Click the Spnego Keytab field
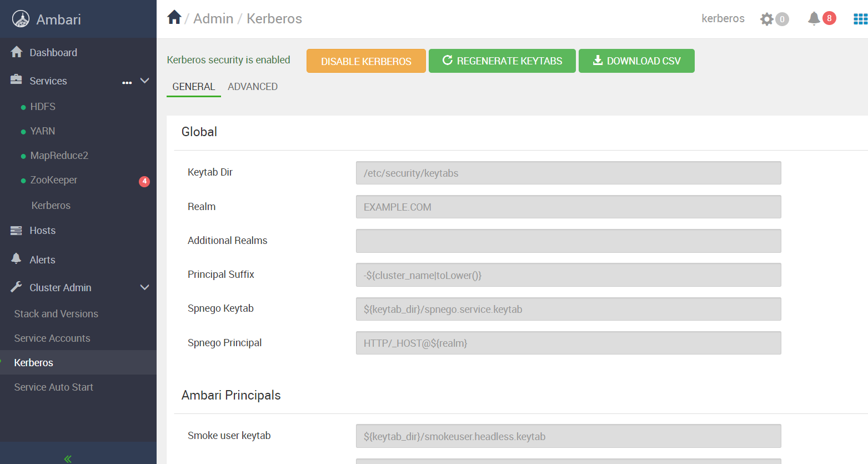Viewport: 868px width, 464px height. (568, 309)
